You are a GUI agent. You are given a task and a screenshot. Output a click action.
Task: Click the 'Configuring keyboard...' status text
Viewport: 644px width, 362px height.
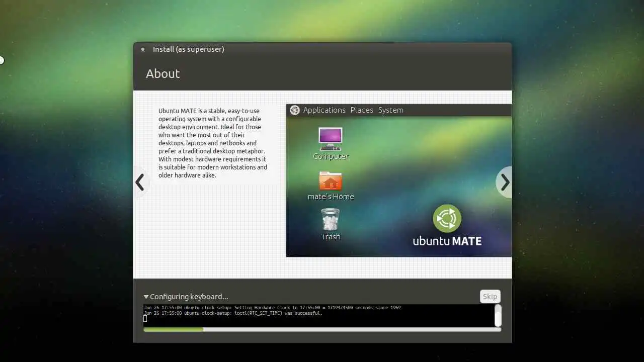pyautogui.click(x=189, y=297)
